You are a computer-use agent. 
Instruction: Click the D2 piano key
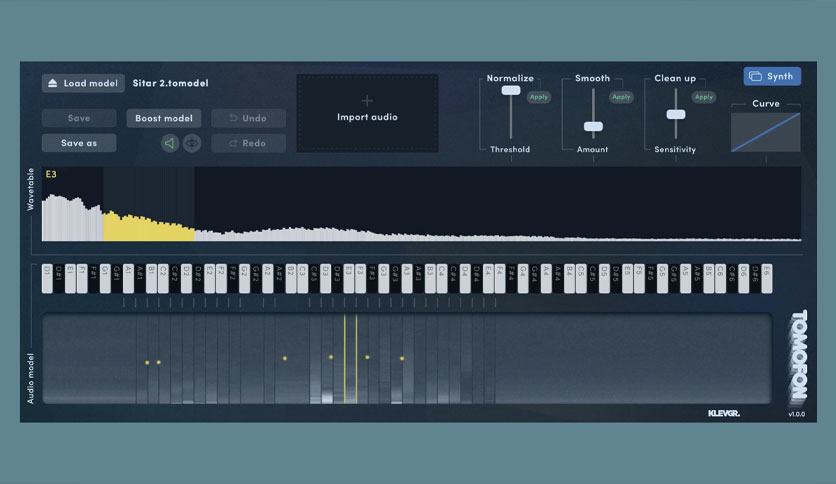(x=186, y=278)
